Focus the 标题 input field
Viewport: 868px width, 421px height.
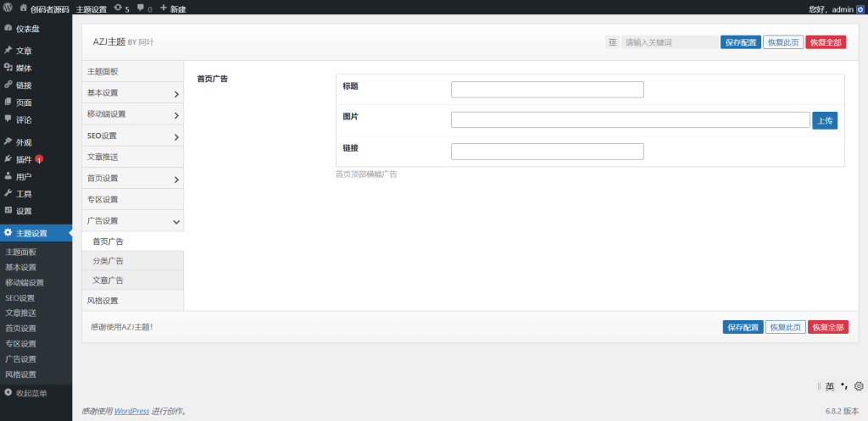(547, 90)
